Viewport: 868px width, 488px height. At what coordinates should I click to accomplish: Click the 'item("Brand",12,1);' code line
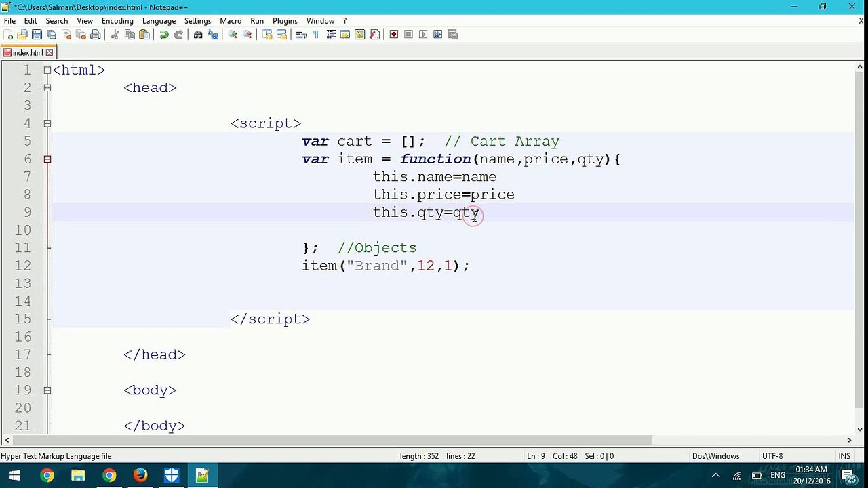pos(386,266)
